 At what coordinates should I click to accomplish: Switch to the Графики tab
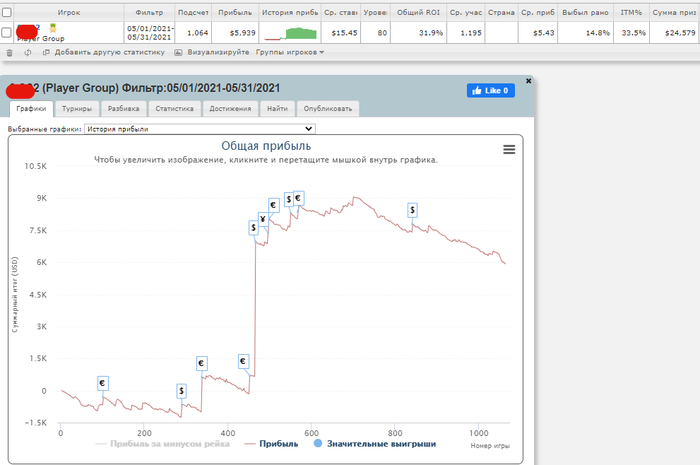pos(31,108)
